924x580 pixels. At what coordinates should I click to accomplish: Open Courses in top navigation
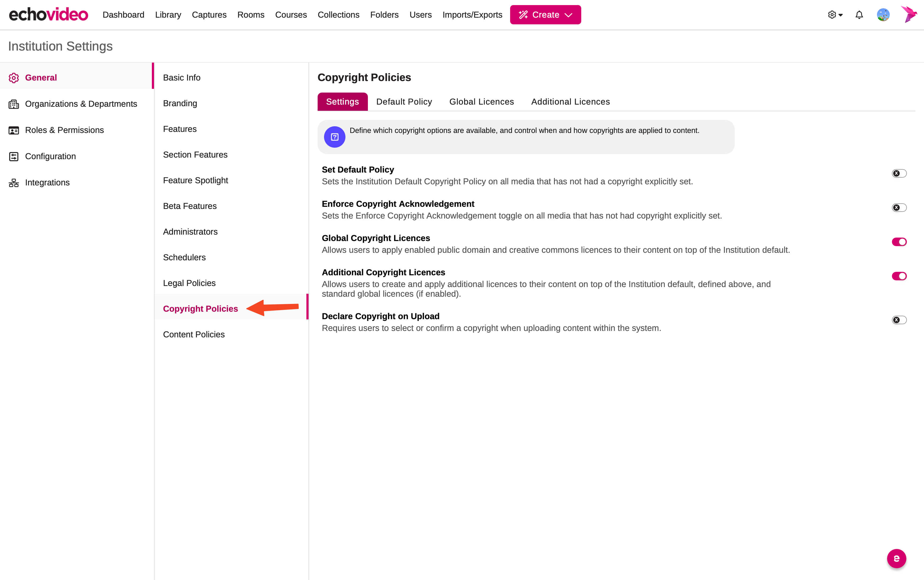pos(291,14)
